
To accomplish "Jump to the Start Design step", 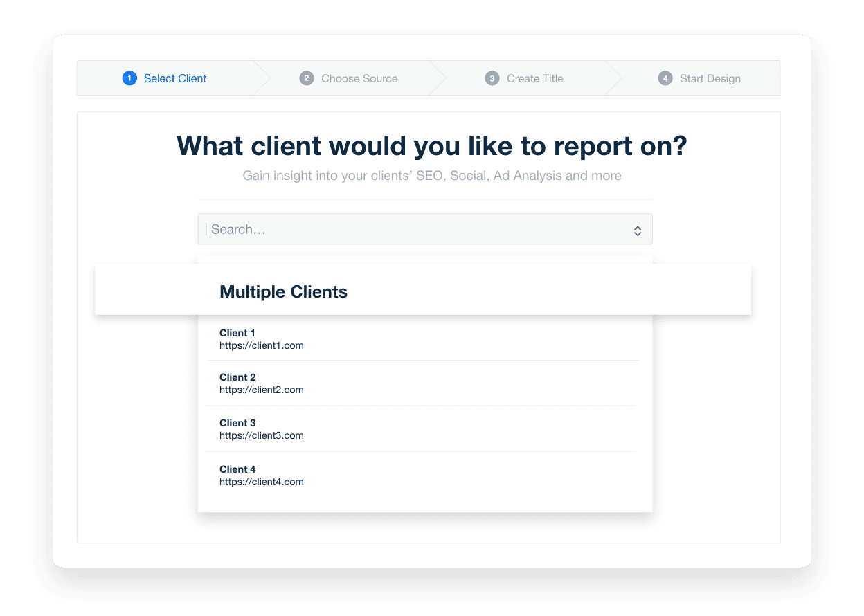I will point(710,78).
